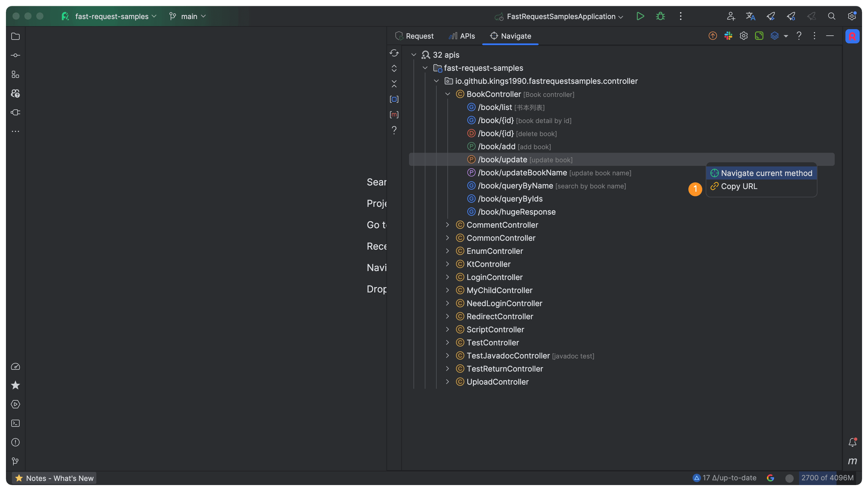The width and height of the screenshot is (868, 491).
Task: Run FastRequestSamplesApplication with the play icon
Action: (x=640, y=16)
